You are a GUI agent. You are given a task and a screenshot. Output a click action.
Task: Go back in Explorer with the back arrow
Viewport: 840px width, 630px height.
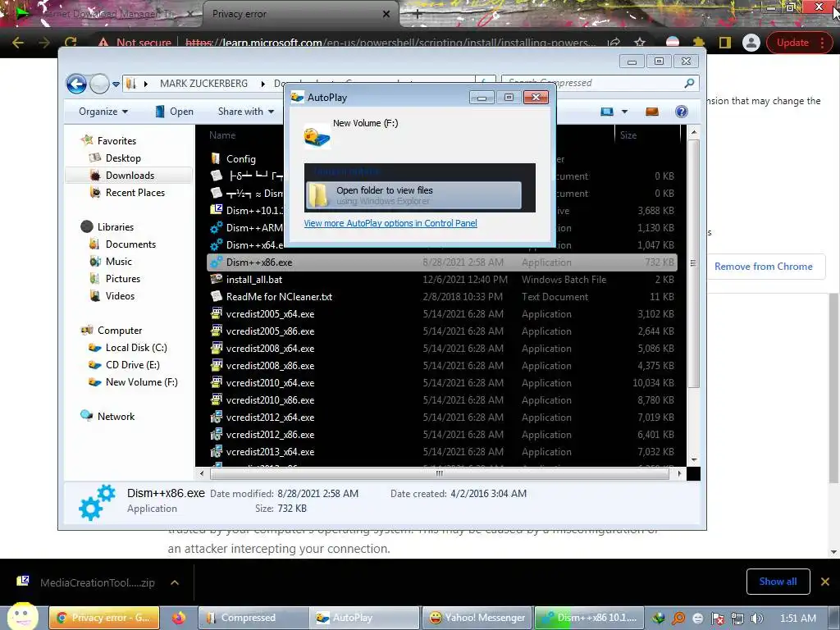76,84
